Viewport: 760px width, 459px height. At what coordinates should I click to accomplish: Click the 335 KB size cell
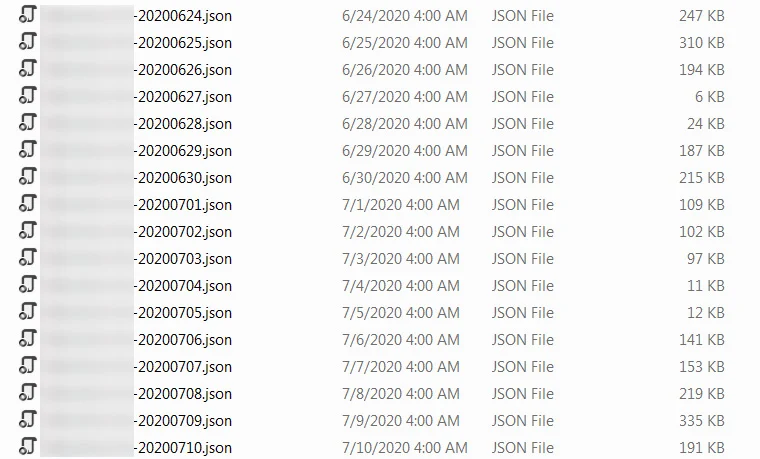[701, 421]
